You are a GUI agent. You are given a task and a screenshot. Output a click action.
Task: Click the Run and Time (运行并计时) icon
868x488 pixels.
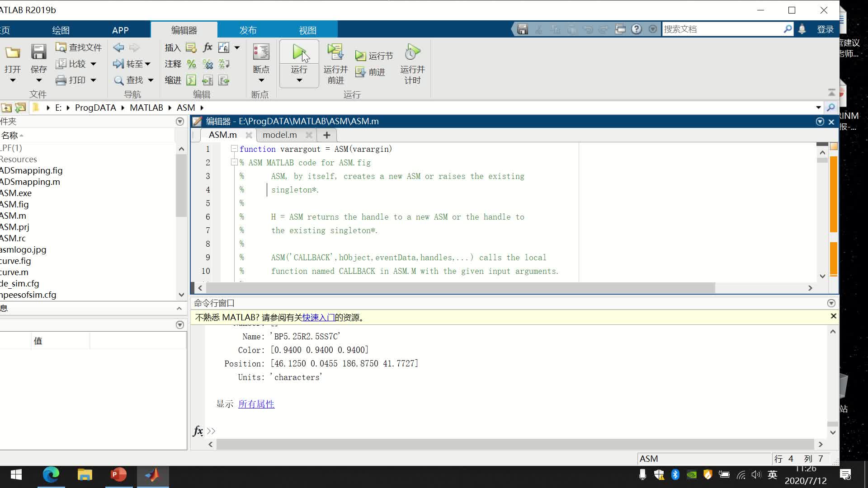tap(412, 52)
